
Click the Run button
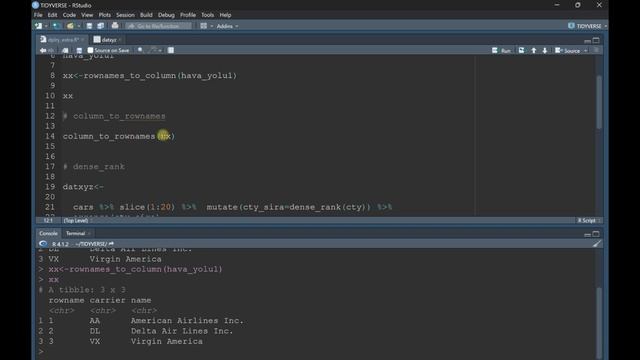[x=502, y=50]
